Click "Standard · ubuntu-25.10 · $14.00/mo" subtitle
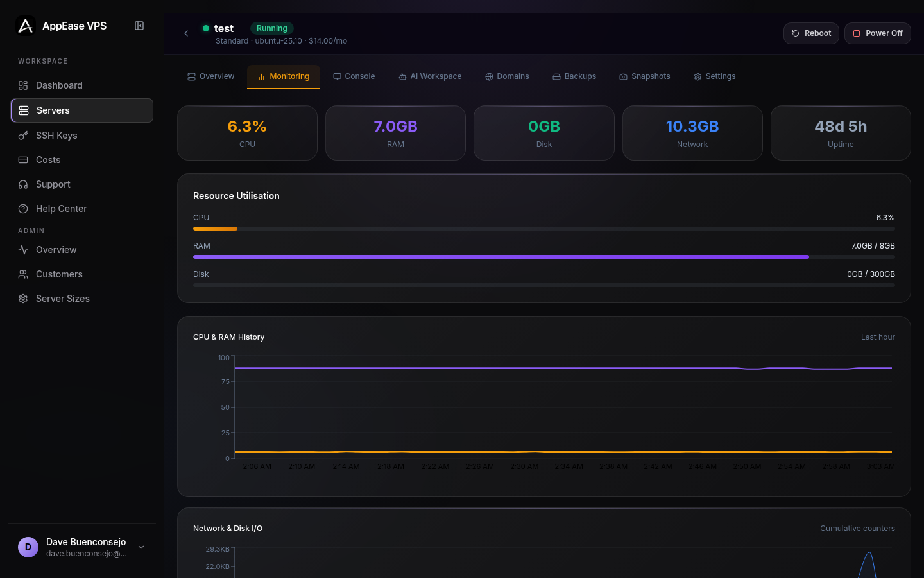Image resolution: width=924 pixels, height=578 pixels. tap(281, 41)
